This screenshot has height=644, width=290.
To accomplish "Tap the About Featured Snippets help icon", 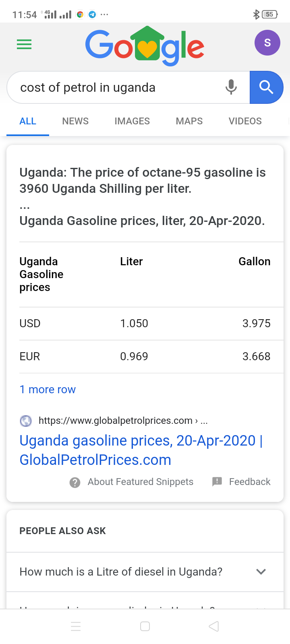I will (x=75, y=482).
